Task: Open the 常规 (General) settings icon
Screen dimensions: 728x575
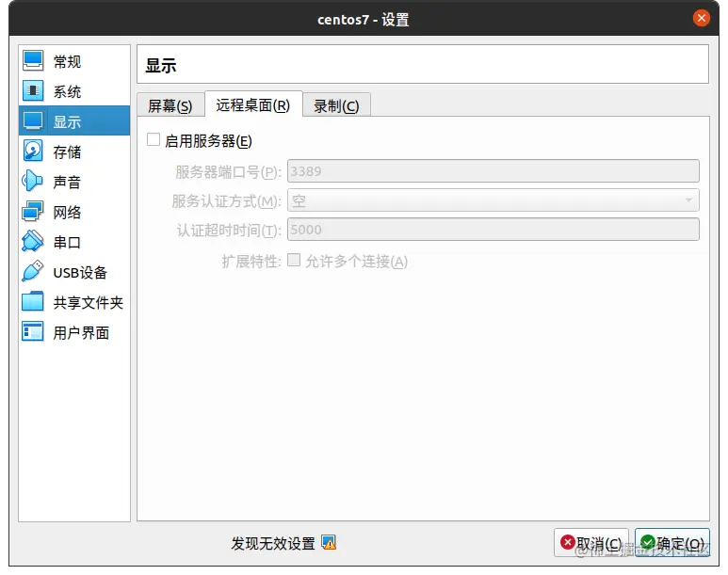Action: click(x=33, y=61)
